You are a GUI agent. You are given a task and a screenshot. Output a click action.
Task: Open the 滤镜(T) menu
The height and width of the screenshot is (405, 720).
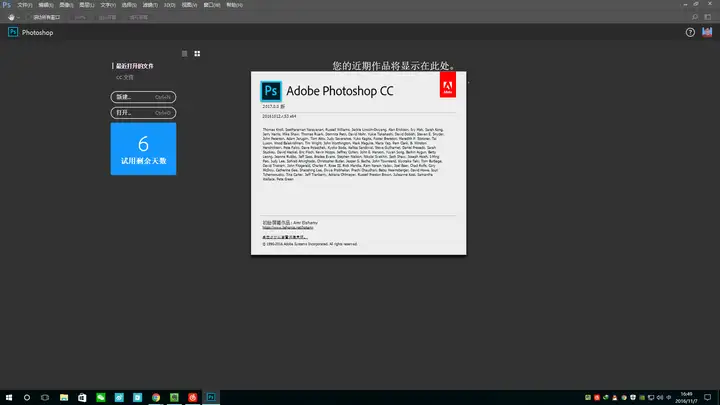150,5
